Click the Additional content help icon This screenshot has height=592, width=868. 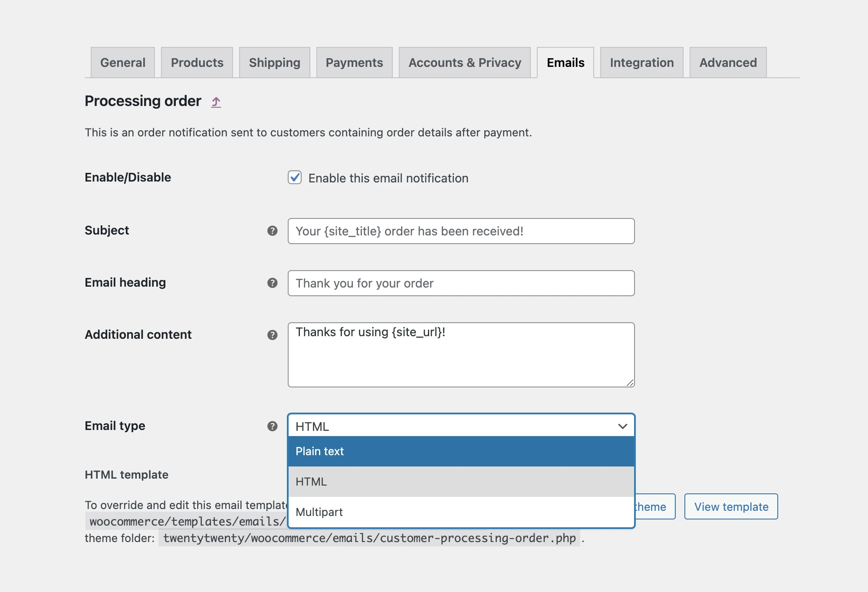[272, 335]
